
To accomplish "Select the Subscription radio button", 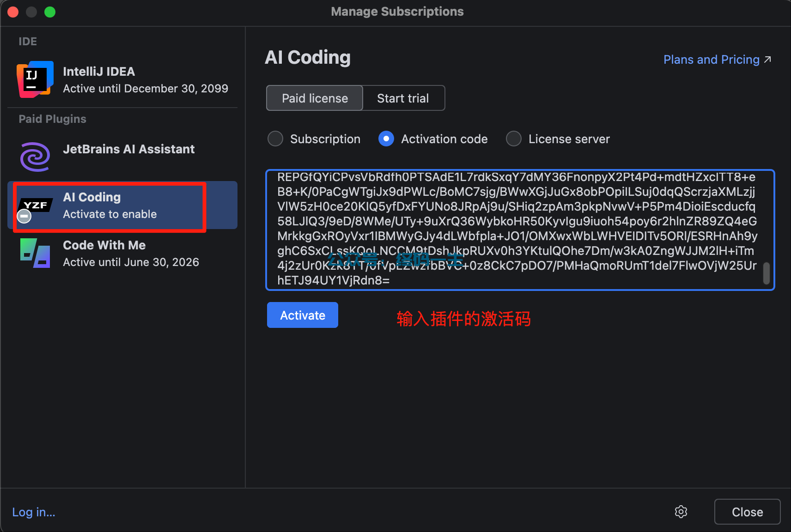I will (x=275, y=139).
